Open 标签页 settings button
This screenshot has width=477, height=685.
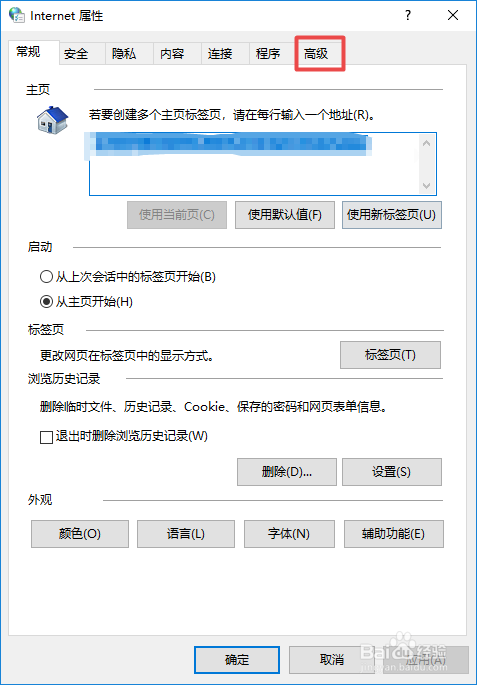point(390,355)
